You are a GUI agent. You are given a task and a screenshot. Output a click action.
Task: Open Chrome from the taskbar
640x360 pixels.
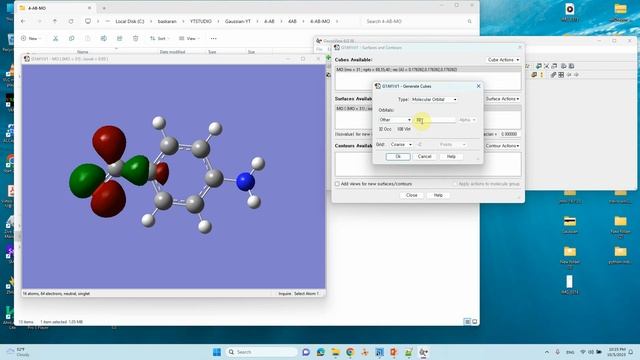coord(350,352)
